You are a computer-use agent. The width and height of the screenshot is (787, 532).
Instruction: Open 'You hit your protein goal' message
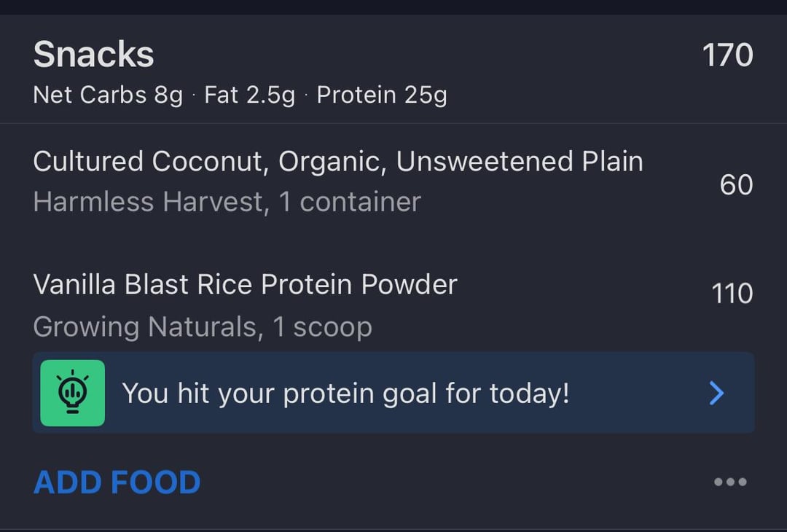point(345,394)
